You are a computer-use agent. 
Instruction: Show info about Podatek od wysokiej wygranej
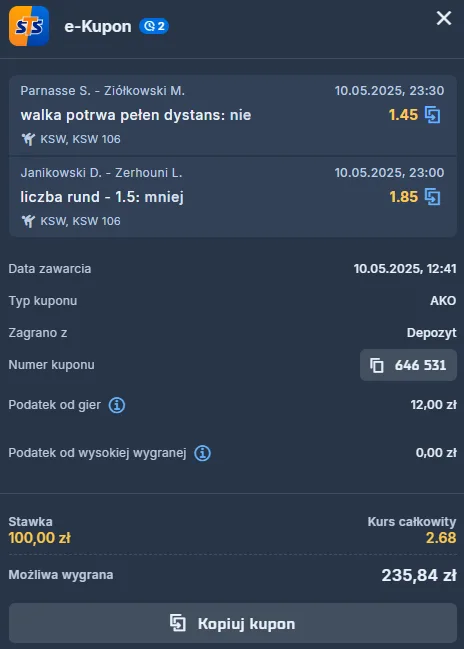coord(202,453)
